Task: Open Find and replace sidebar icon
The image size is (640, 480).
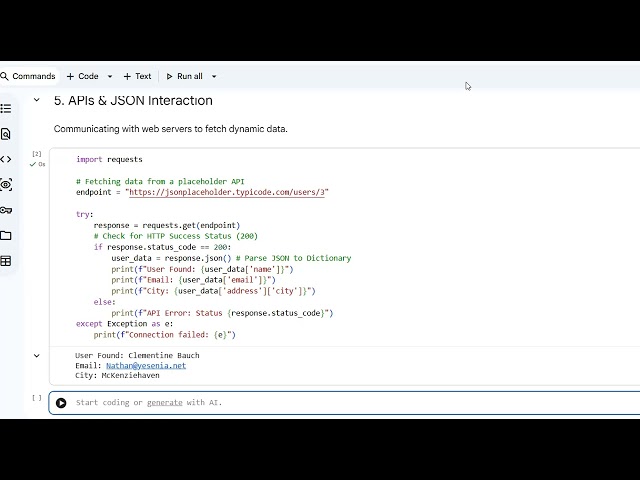Action: 6,134
